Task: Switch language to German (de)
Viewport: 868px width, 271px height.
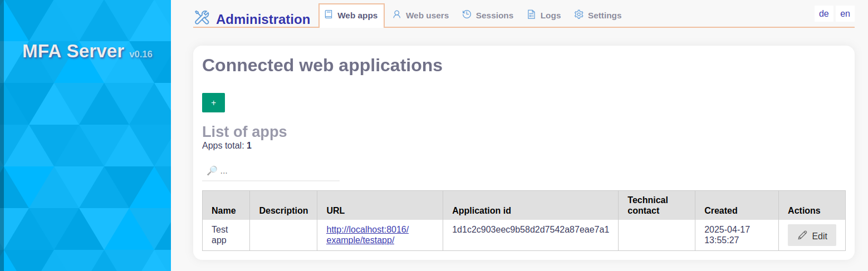Action: tap(824, 14)
